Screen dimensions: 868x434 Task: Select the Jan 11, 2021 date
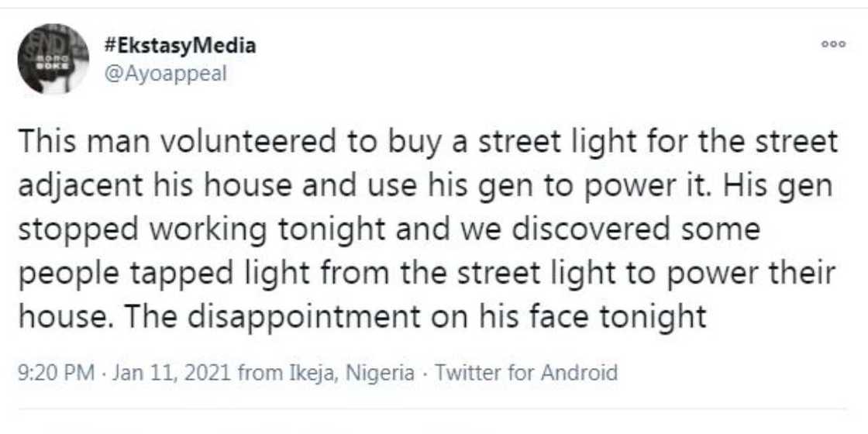coord(171,373)
